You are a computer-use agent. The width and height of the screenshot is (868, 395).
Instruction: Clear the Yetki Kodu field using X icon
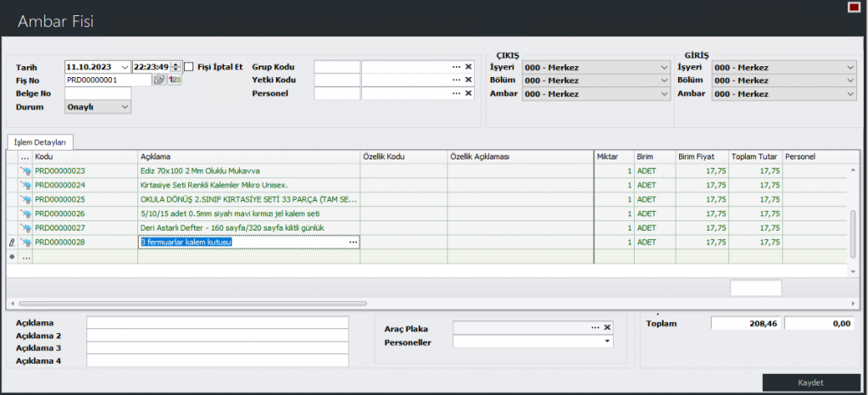coord(468,80)
